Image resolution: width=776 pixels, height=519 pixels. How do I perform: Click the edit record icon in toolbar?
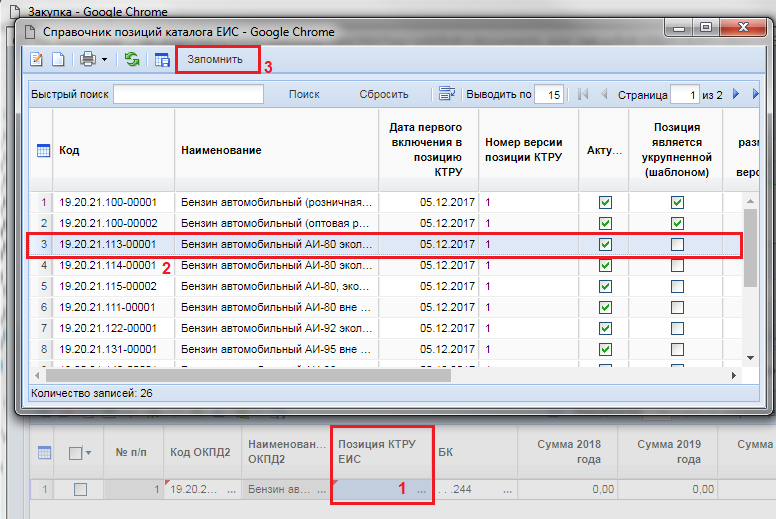[x=38, y=60]
